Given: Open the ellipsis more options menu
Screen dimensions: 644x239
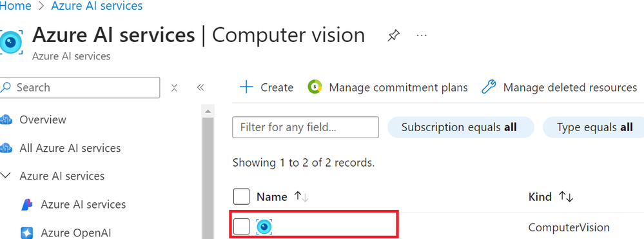Looking at the screenshot, I should 422,36.
